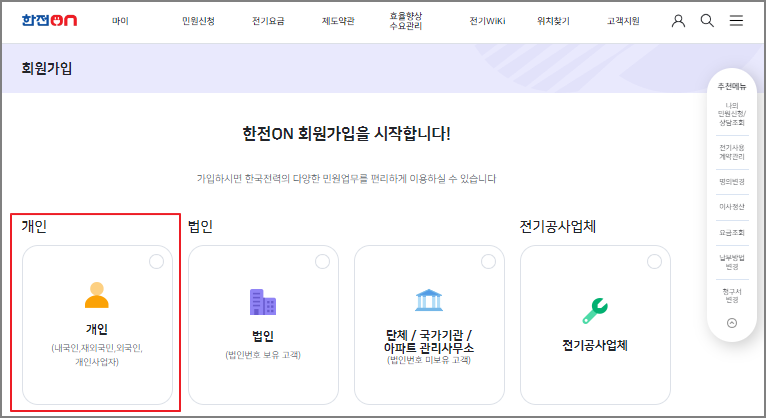This screenshot has height=418, width=766.
Task: Open the search magnifier icon
Action: pyautogui.click(x=707, y=21)
